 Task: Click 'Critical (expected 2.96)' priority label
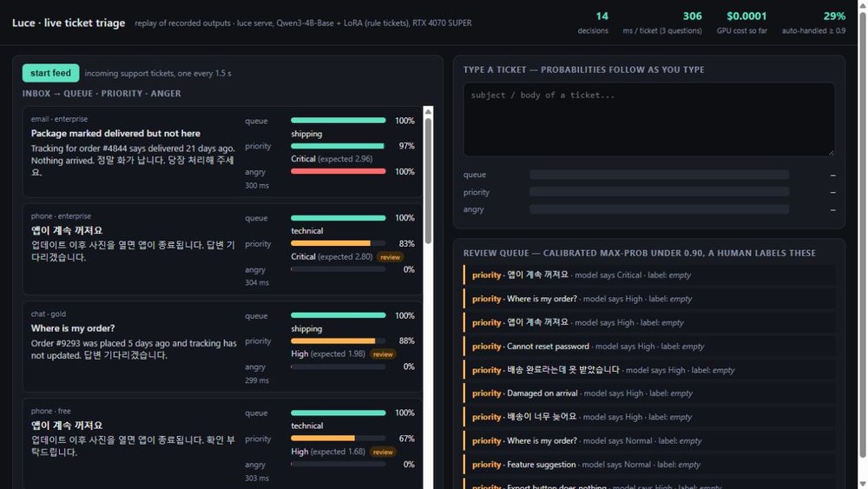332,159
